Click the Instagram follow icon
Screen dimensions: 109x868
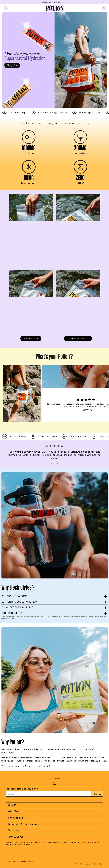click(54, 783)
